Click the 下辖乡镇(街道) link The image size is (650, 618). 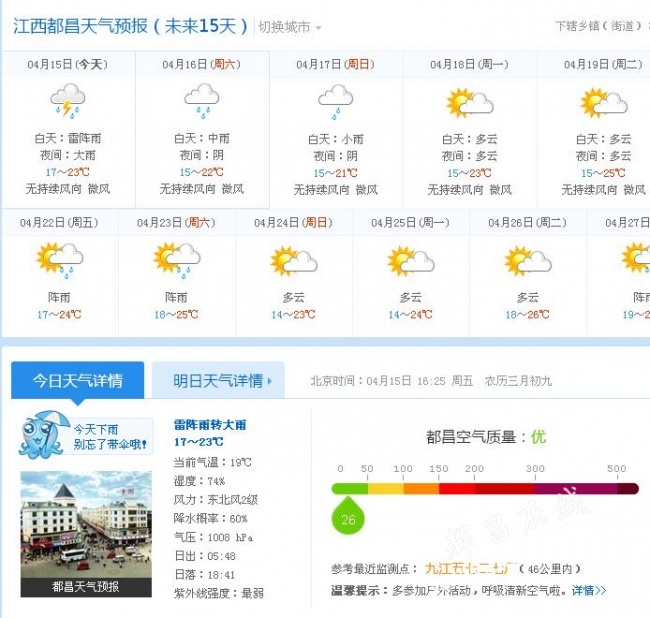(599, 26)
